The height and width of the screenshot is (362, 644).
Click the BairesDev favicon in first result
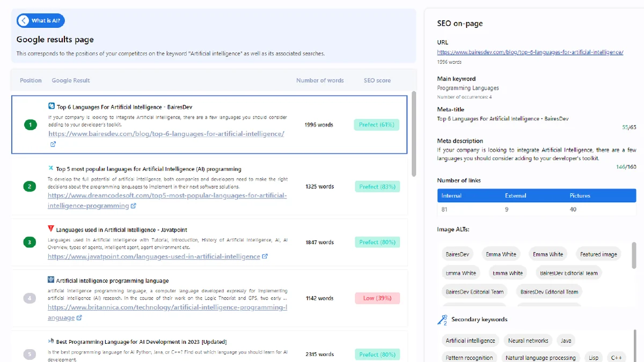tap(52, 106)
